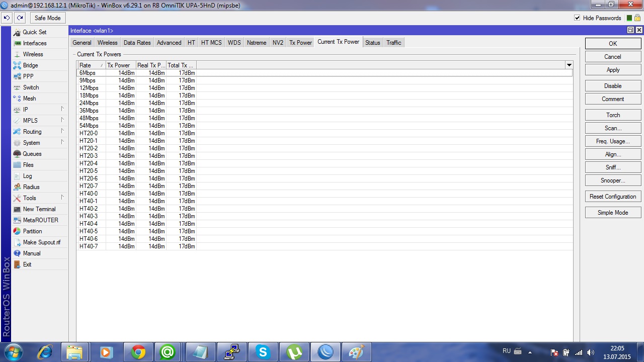Click the RU language indicator in tray
This screenshot has height=362, width=644.
pos(507,351)
